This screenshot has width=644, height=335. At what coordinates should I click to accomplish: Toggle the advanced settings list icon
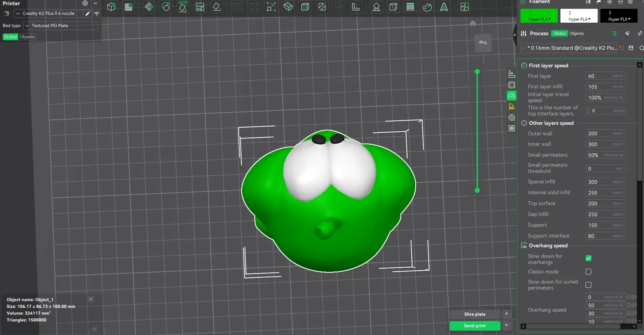(x=615, y=33)
